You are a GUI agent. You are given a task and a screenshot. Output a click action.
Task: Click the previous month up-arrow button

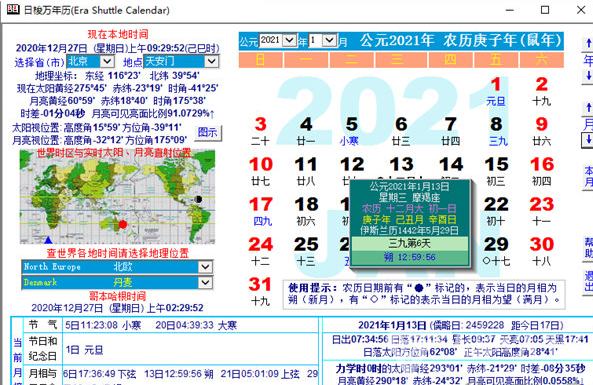click(588, 108)
